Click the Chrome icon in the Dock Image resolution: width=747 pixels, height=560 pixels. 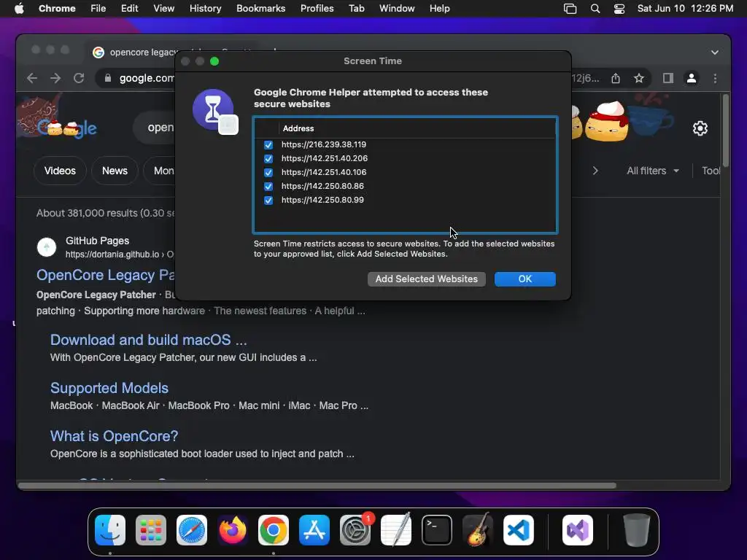274,530
